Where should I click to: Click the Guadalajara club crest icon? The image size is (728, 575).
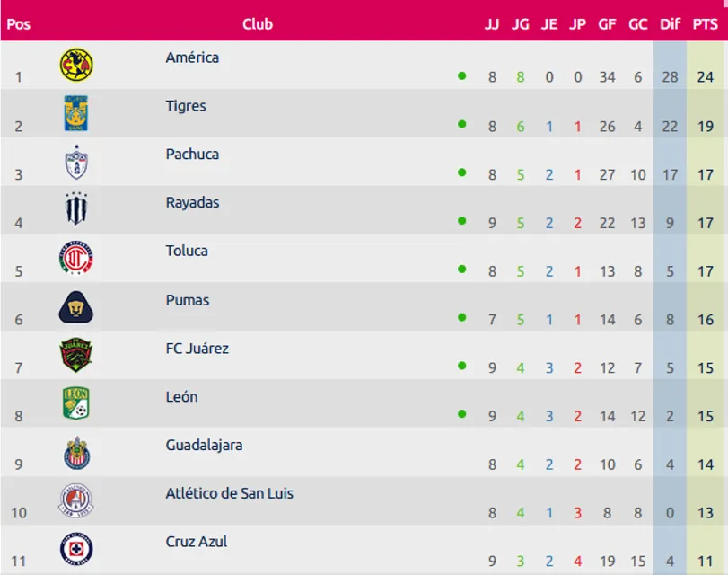[76, 454]
